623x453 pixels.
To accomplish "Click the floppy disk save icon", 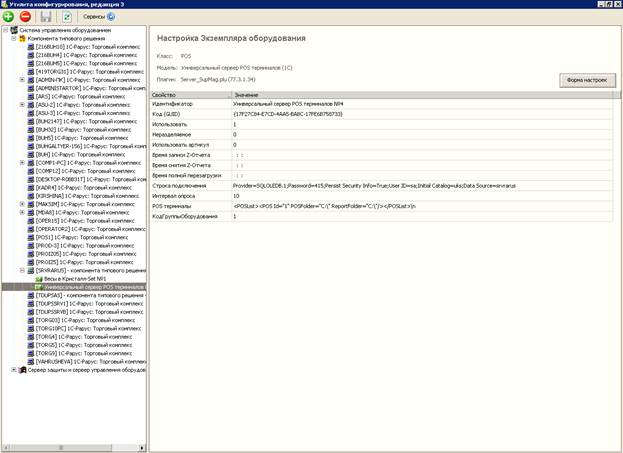I will pyautogui.click(x=46, y=17).
